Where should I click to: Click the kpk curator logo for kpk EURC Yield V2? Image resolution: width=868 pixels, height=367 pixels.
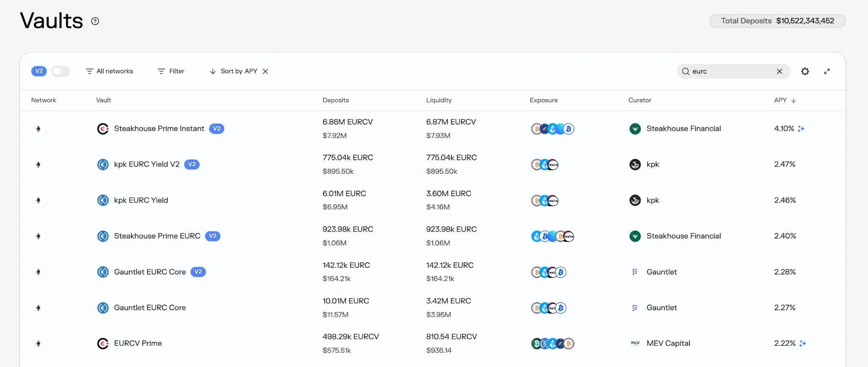tap(635, 164)
